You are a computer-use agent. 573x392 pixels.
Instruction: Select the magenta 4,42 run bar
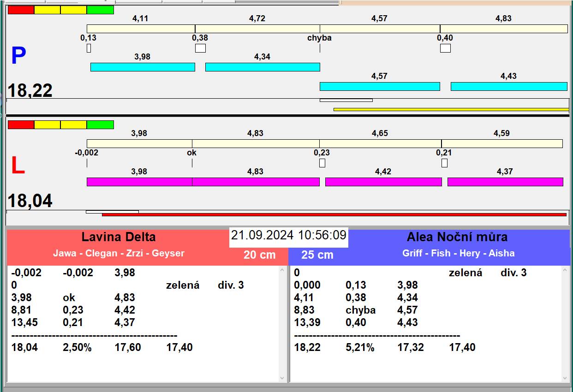(x=383, y=182)
